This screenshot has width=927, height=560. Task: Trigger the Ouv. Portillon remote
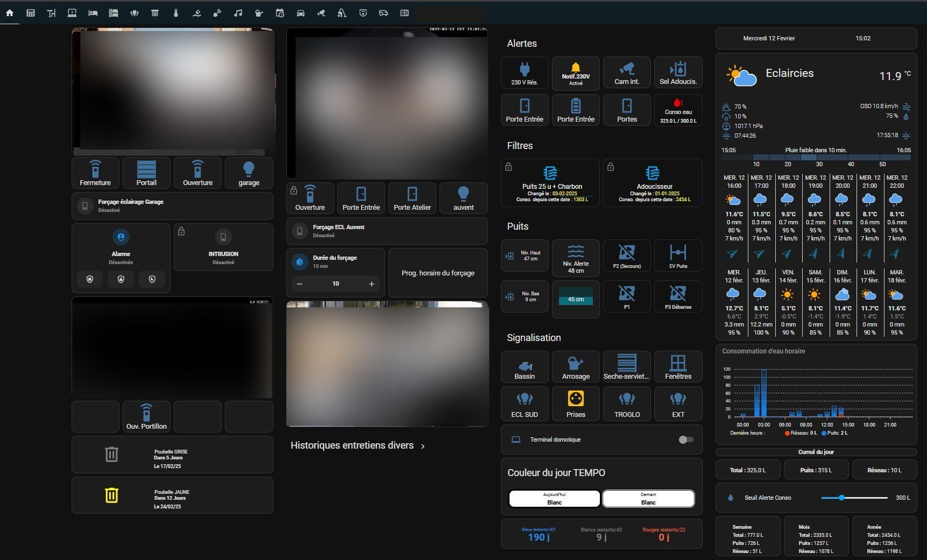[x=146, y=416]
